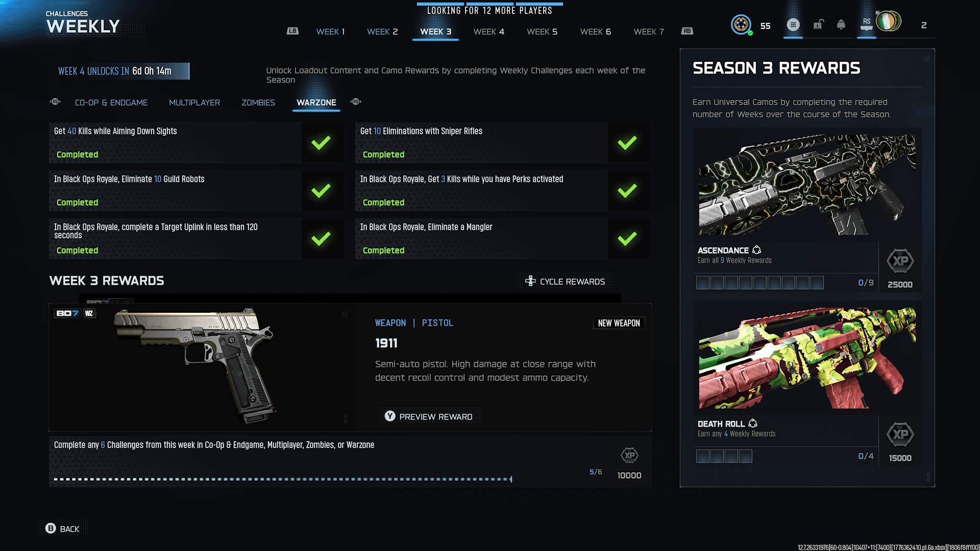Click the 5/6 challenges progress bar
The width and height of the screenshot is (980, 551).
pyautogui.click(x=283, y=479)
